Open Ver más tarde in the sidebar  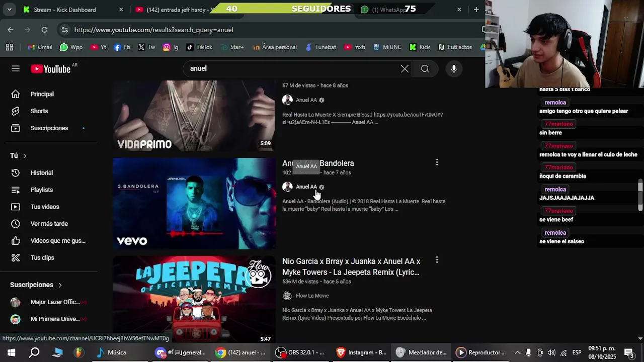[x=49, y=224]
